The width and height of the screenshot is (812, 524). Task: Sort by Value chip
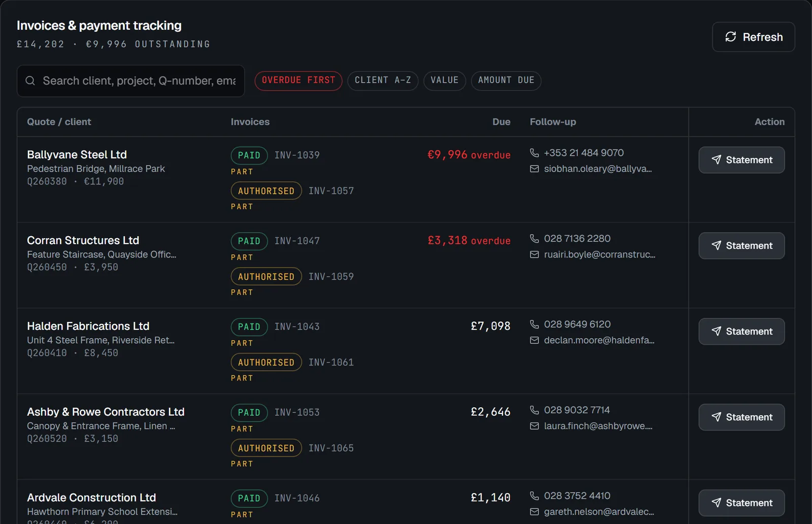pyautogui.click(x=445, y=80)
